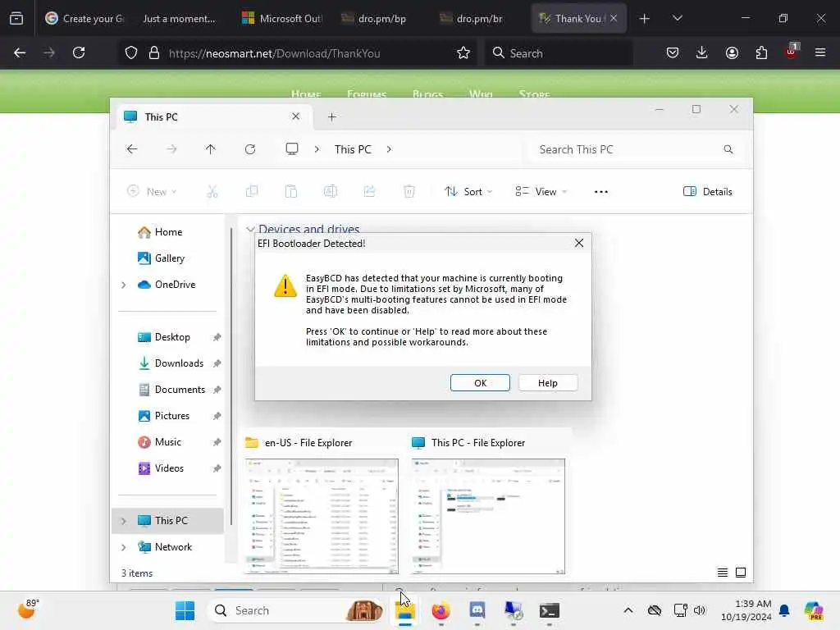The height and width of the screenshot is (630, 840).
Task: Switch to the Create your G browser tab
Action: [x=84, y=19]
